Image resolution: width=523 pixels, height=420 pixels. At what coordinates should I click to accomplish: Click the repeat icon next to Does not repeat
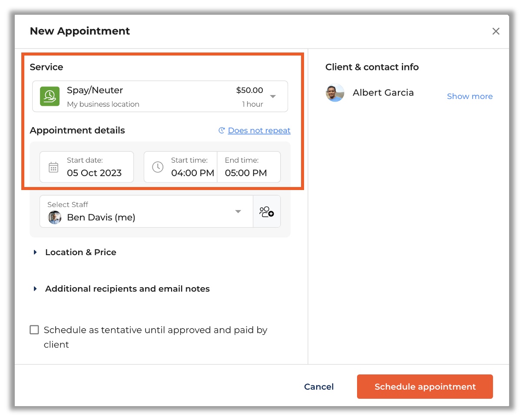tap(222, 131)
